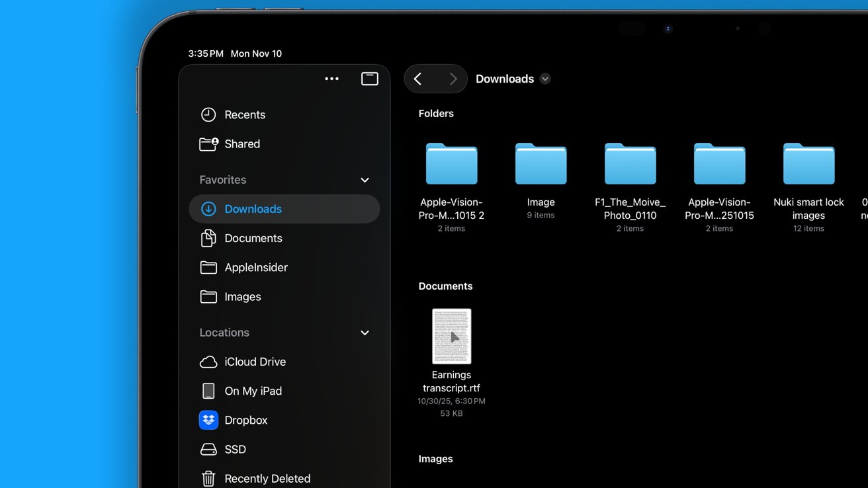This screenshot has height=488, width=868.
Task: Open Earnings transcript.rtf document
Action: click(451, 337)
